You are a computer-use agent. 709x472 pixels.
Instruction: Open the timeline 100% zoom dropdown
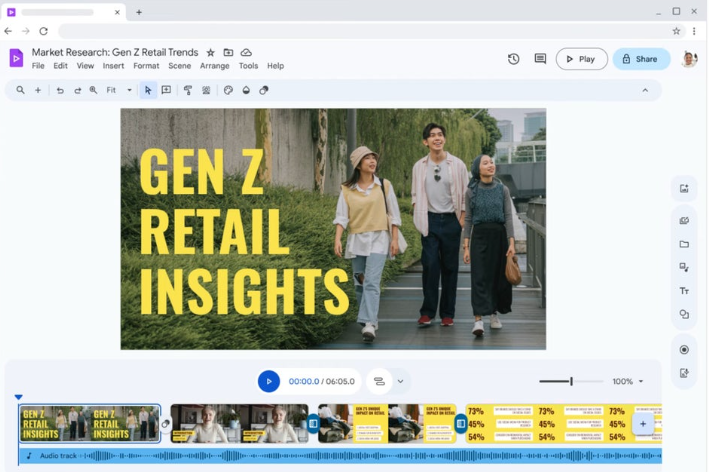[628, 381]
